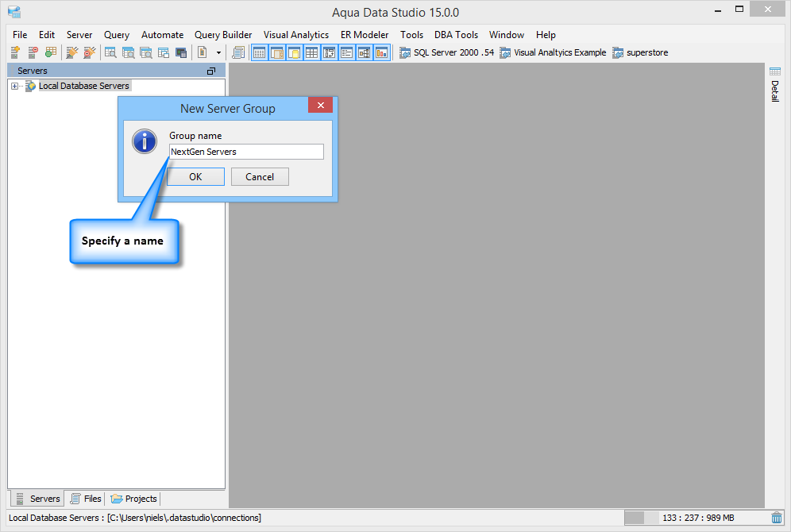
Task: Open the Window menu
Action: click(507, 35)
